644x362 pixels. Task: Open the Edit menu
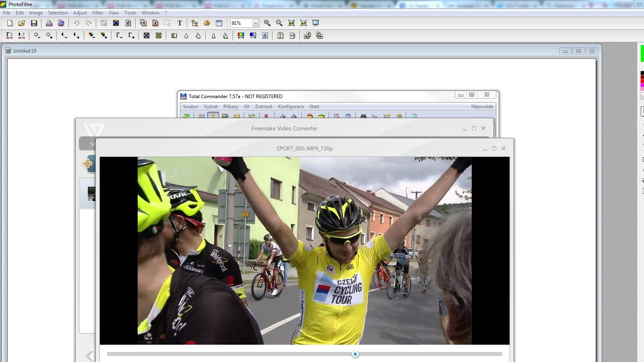[20, 13]
